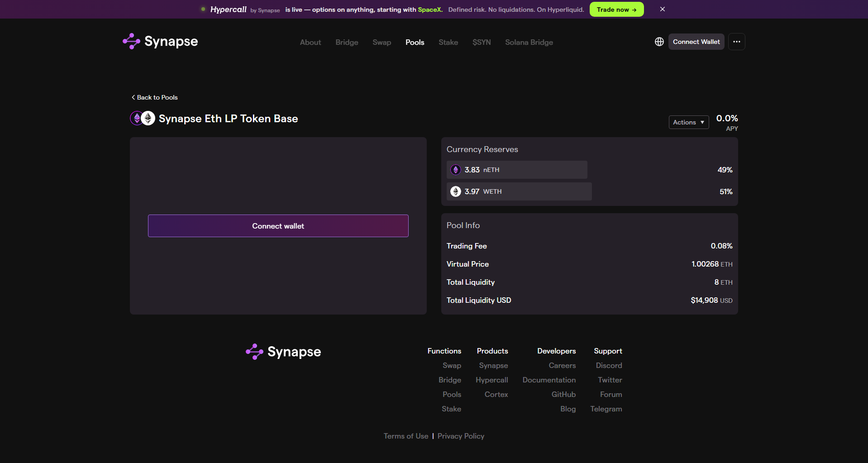Open the footer Swap link
Image resolution: width=868 pixels, height=463 pixels.
pyautogui.click(x=452, y=365)
